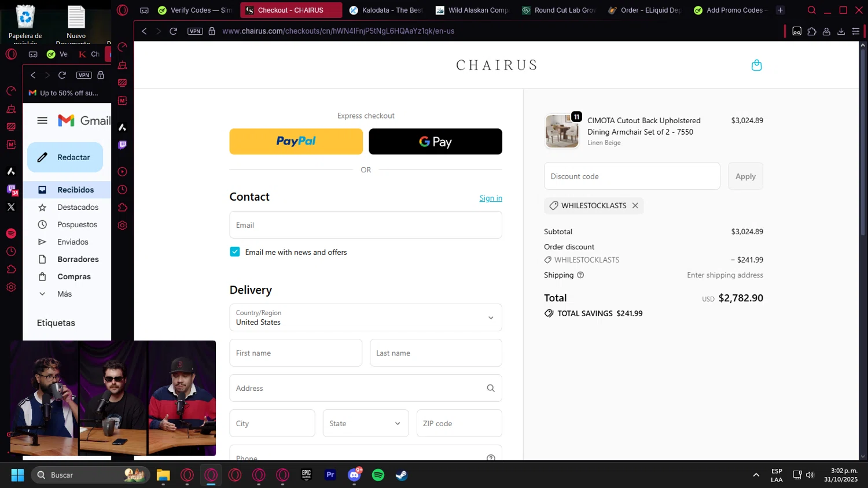Open GX Cleaner broom in checkout window sidebar
Image resolution: width=868 pixels, height=488 pixels.
click(x=122, y=65)
